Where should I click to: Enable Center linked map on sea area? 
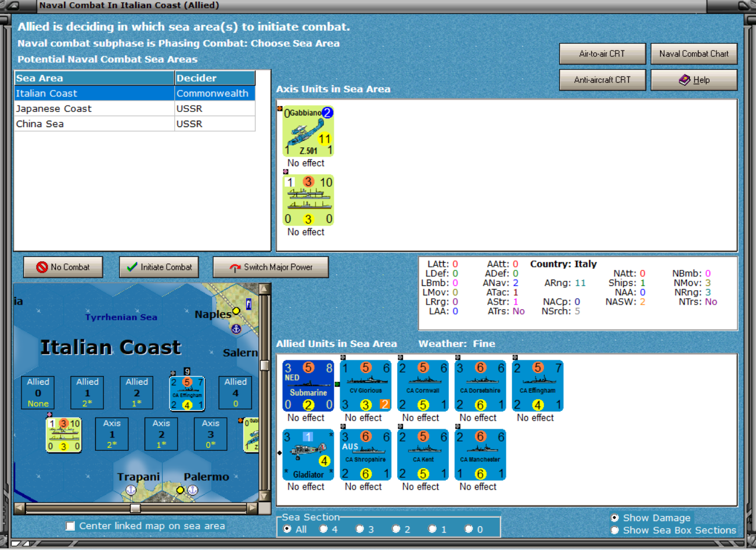pos(71,526)
